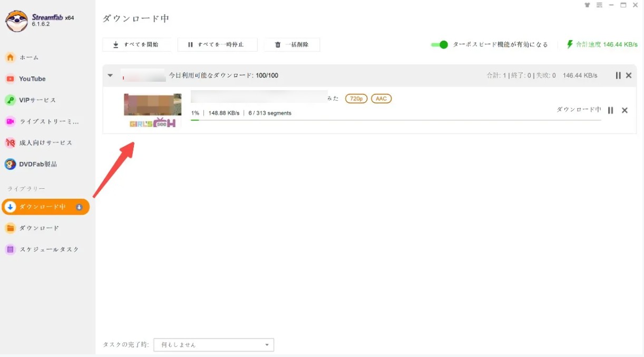Click the DVDFab products icon
Viewport: 644px width, 357px height.
[10, 165]
